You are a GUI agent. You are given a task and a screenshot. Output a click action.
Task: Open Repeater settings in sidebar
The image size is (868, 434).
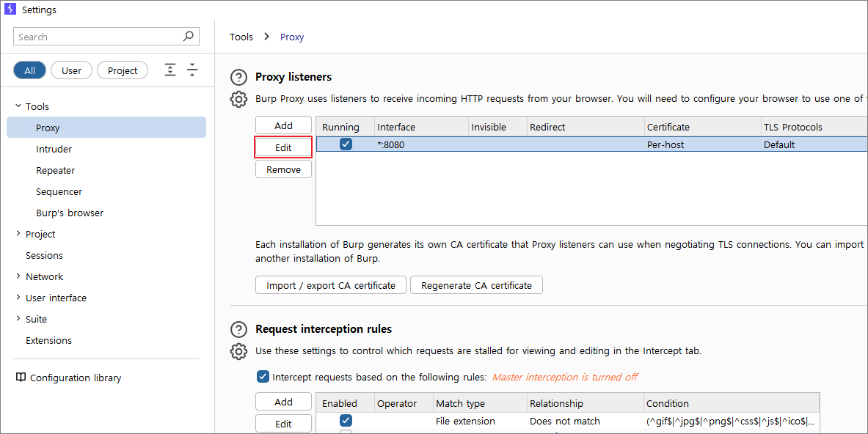[55, 170]
